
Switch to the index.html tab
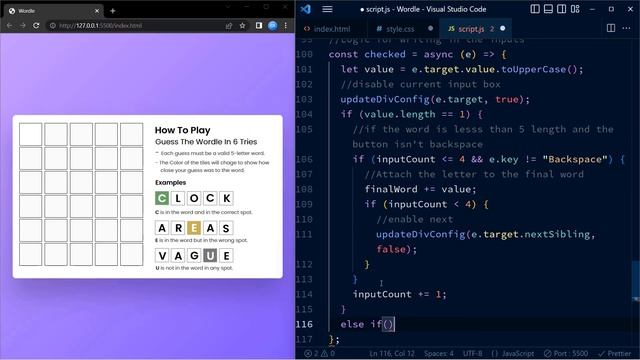click(x=327, y=29)
